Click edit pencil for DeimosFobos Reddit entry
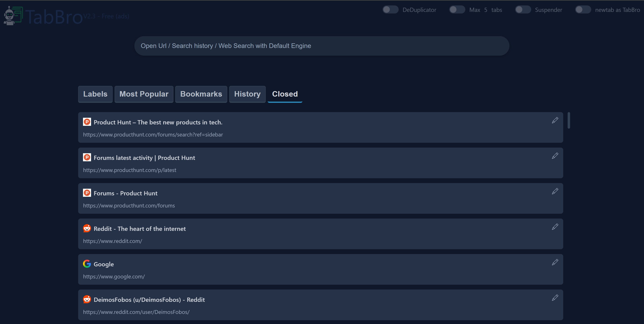 click(555, 298)
